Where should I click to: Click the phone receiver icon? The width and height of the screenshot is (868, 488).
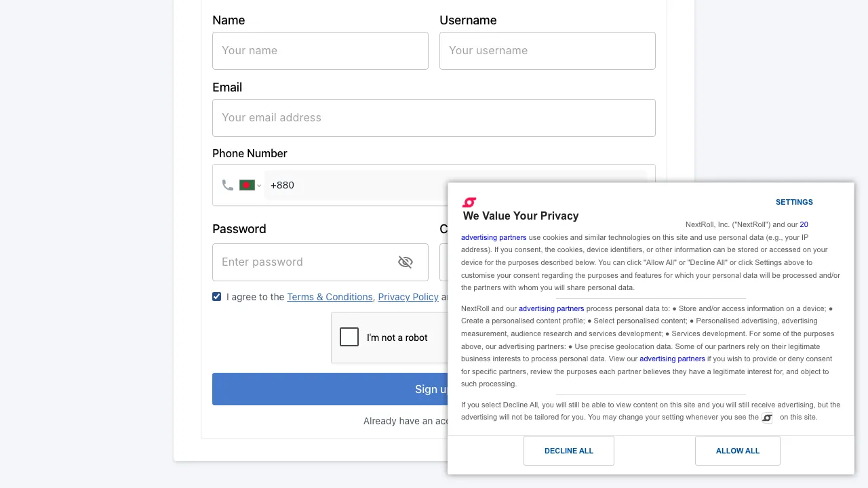[228, 184]
